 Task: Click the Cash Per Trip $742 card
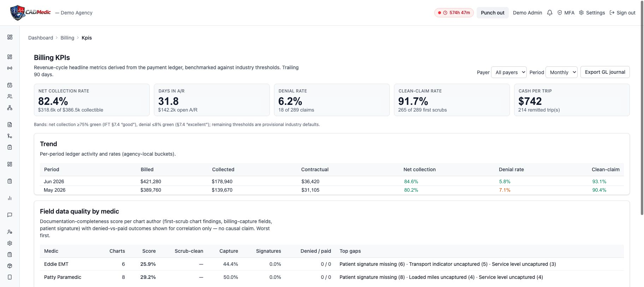(x=572, y=100)
